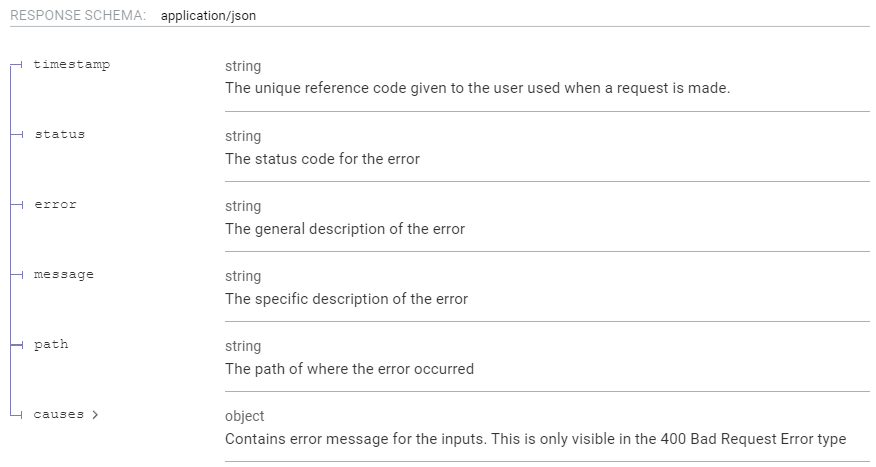
Task: Click the string type of path
Action: tap(243, 346)
